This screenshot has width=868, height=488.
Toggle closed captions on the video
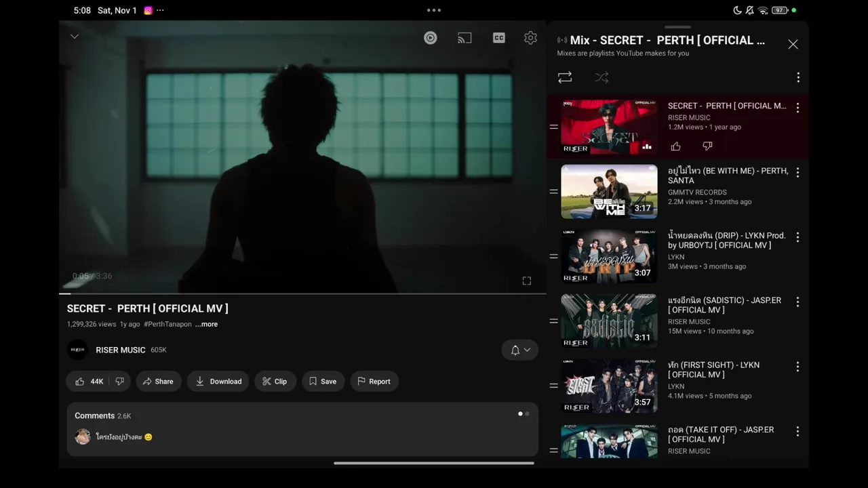click(x=499, y=38)
